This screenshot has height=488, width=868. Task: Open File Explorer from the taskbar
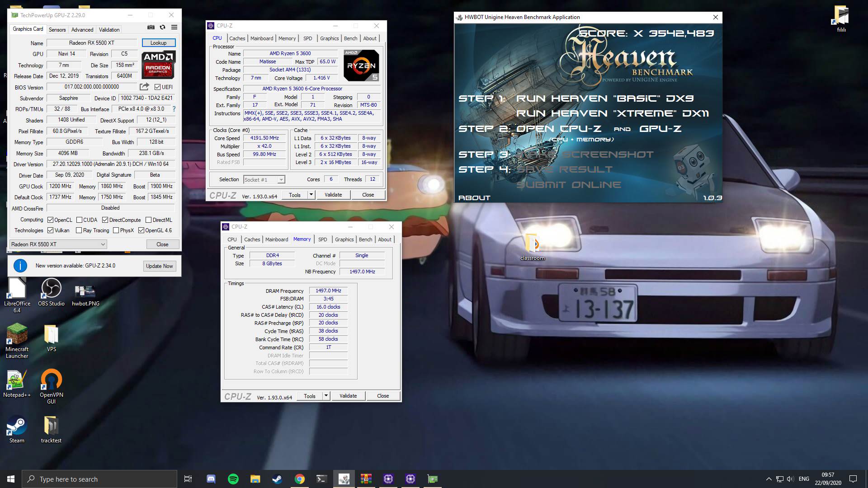pos(255,479)
